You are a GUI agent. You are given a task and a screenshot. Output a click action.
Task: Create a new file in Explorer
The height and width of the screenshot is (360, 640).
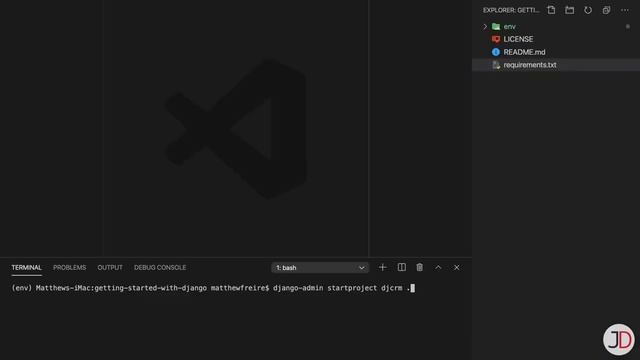(551, 10)
